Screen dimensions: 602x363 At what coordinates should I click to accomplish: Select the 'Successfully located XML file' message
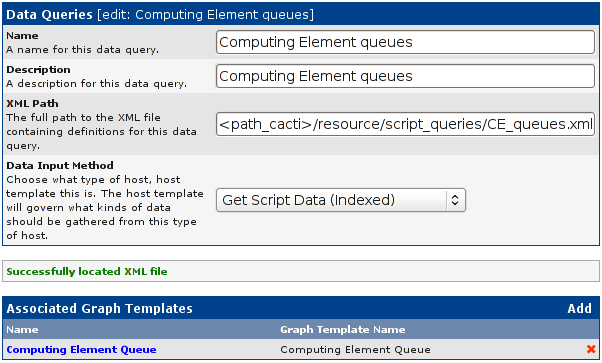tap(87, 272)
